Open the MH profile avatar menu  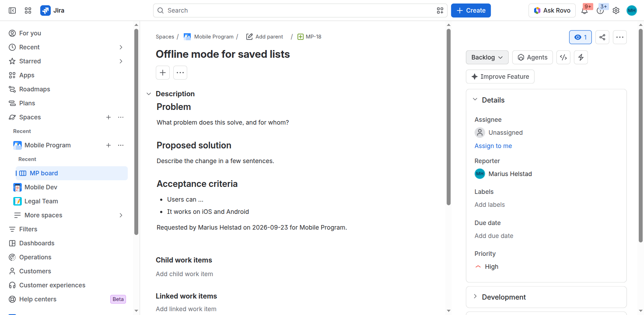click(632, 10)
